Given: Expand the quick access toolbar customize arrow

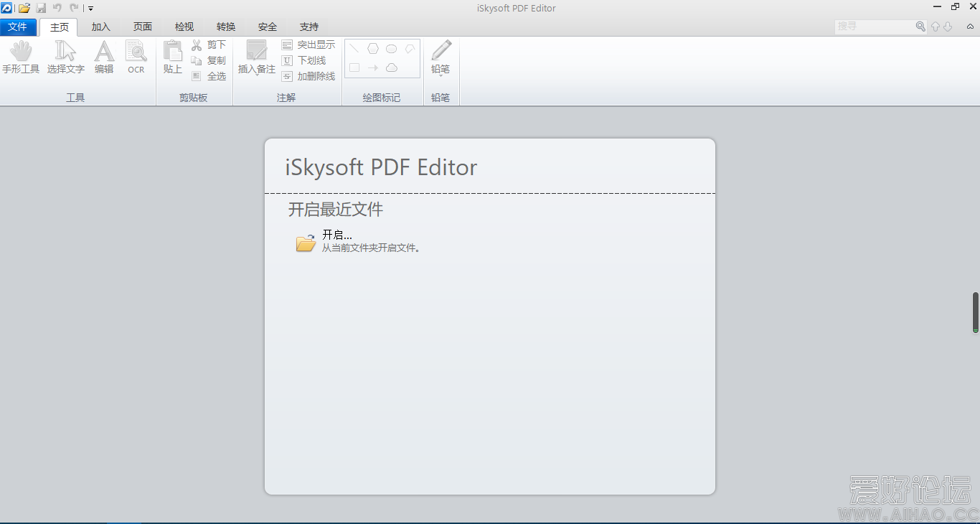Looking at the screenshot, I should pyautogui.click(x=91, y=9).
